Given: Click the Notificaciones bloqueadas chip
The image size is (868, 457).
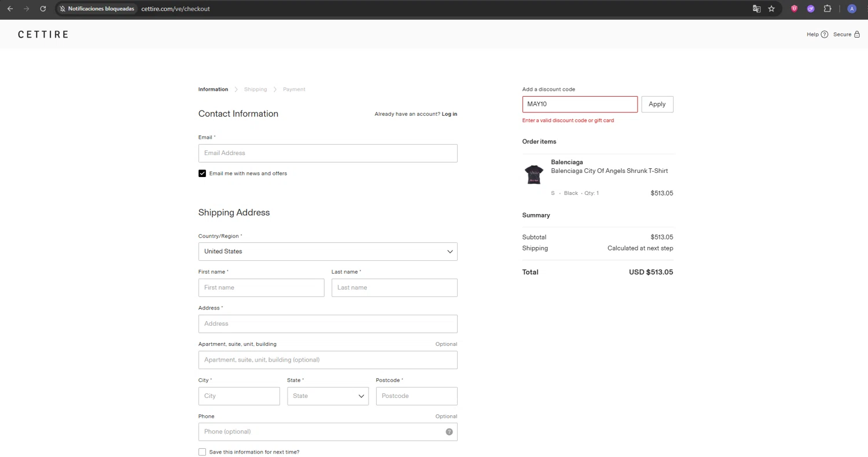Looking at the screenshot, I should click(97, 9).
